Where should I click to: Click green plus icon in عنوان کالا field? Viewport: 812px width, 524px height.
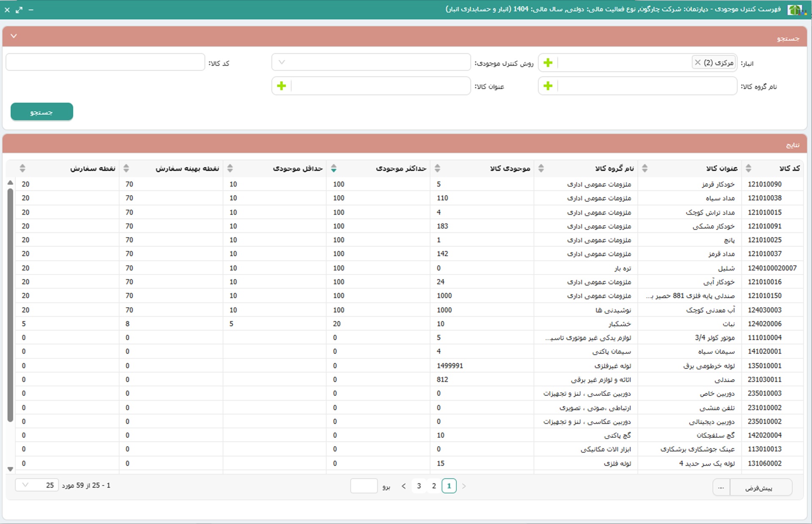(x=281, y=86)
